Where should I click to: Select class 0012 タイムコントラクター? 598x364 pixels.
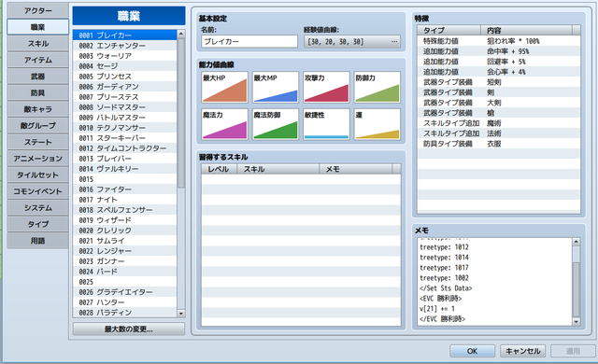click(124, 148)
